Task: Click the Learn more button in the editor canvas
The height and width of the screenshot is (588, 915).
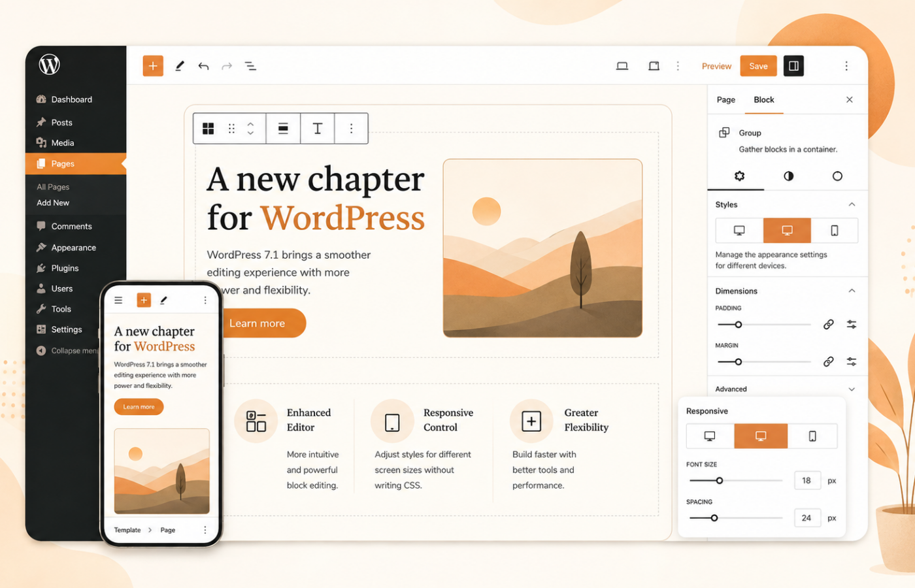Action: 265,323
